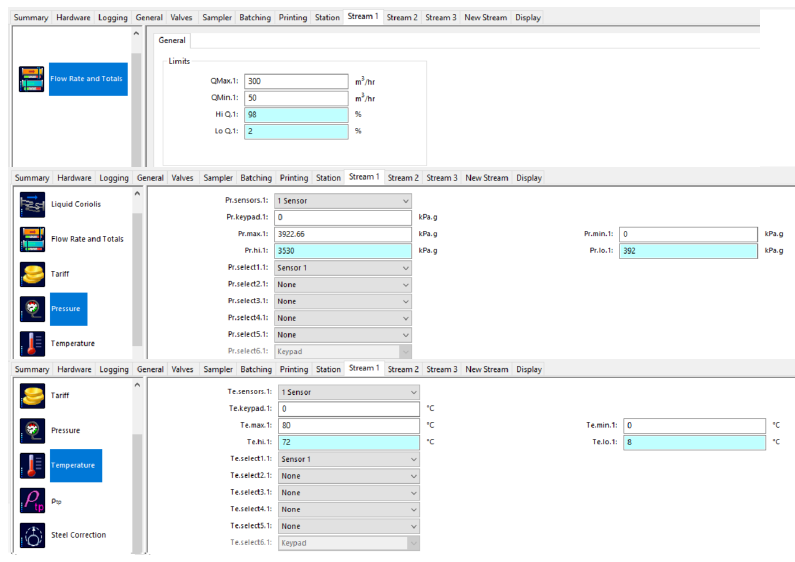Select the Liquid Coriolis label in the sidebar

pyautogui.click(x=76, y=204)
